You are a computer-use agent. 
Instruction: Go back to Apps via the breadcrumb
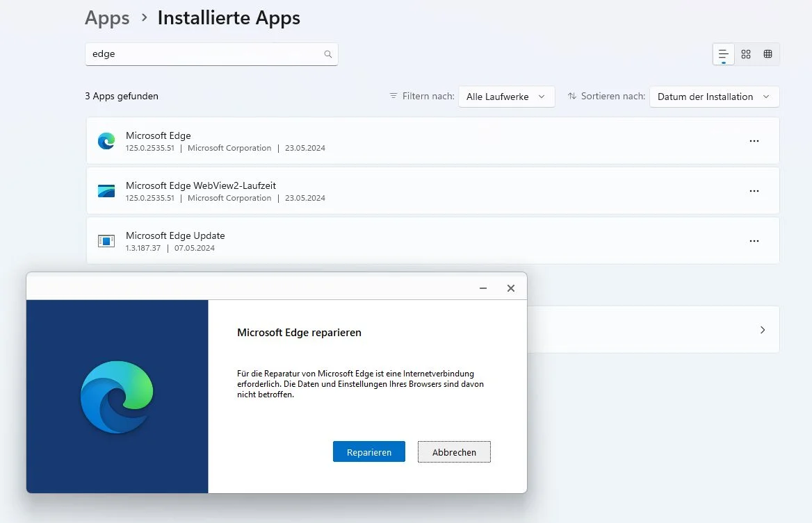click(107, 18)
